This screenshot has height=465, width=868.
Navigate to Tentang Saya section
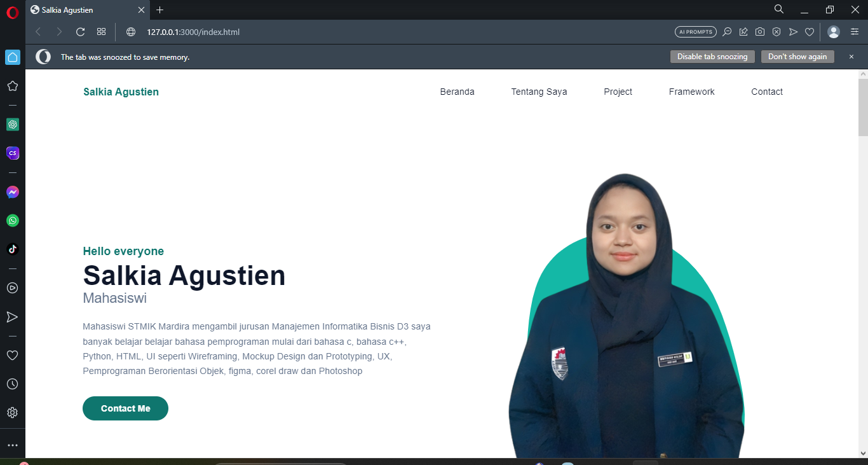pos(539,92)
